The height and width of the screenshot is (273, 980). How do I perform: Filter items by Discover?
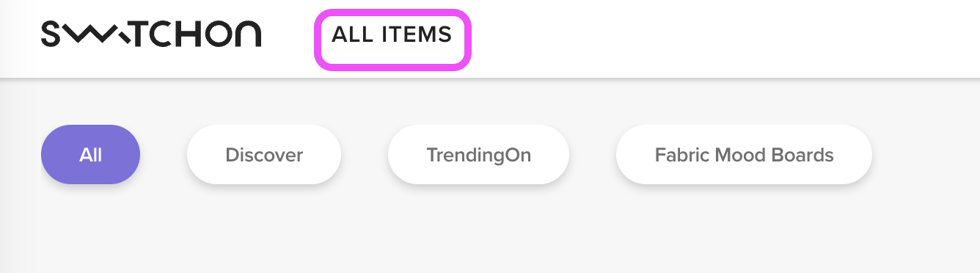[x=264, y=155]
